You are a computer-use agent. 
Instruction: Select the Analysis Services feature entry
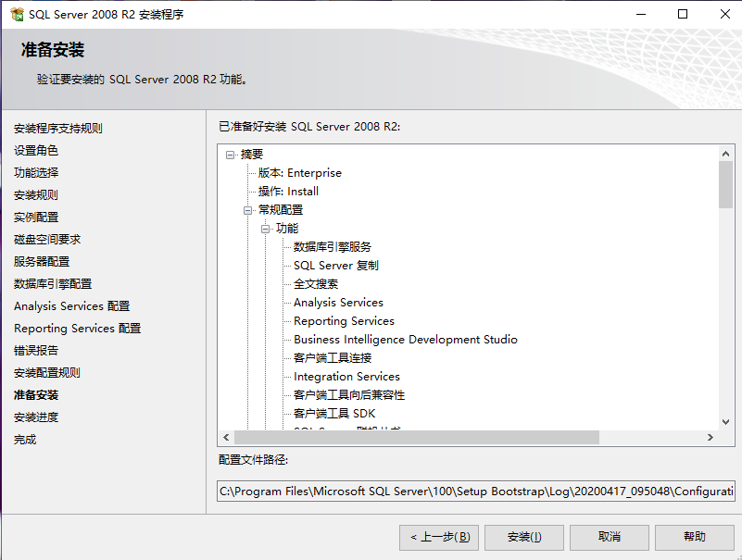338,302
